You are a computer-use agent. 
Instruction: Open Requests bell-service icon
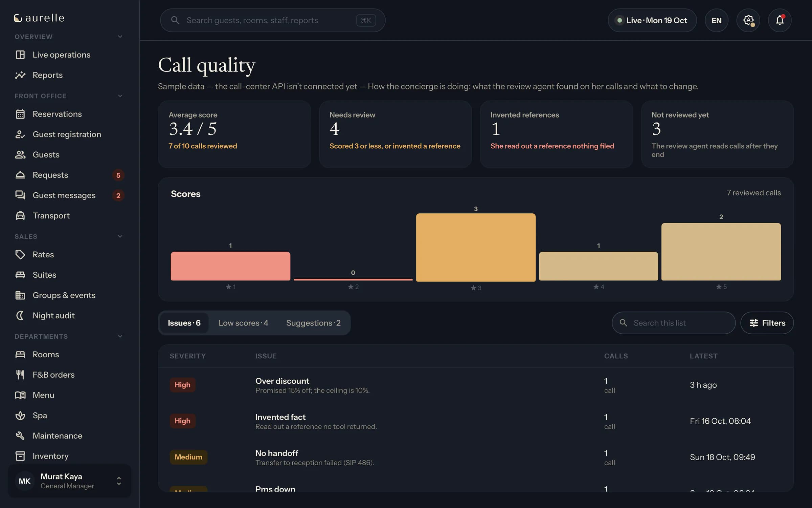point(20,175)
